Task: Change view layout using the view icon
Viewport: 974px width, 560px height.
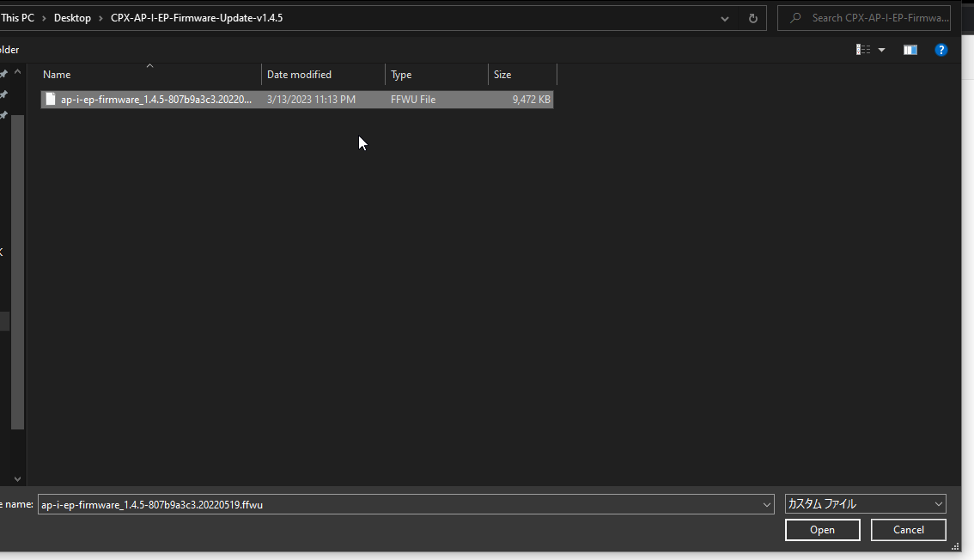Action: point(863,50)
